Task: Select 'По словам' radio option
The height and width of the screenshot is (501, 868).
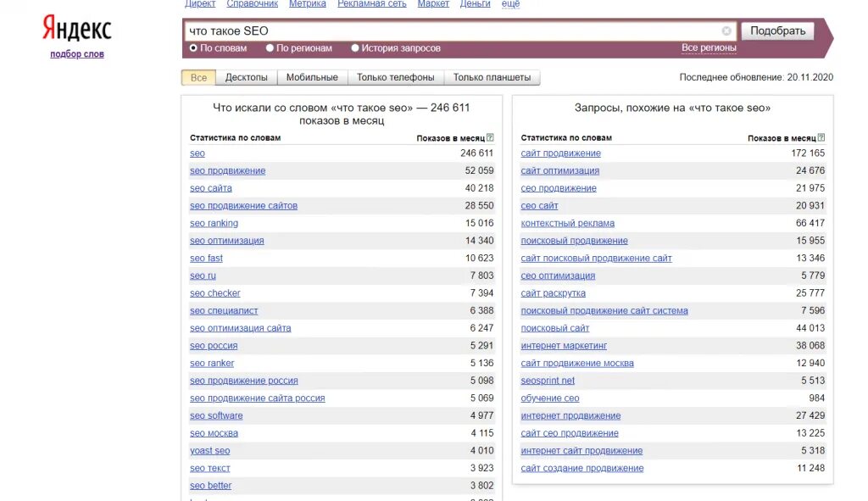Action: click(193, 48)
